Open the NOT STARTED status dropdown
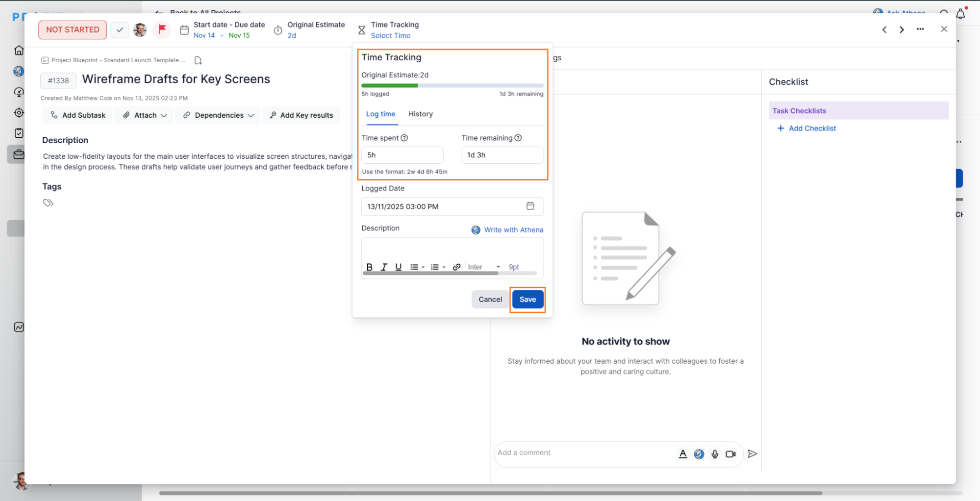Screen dimensions: 980x501 coord(73,30)
